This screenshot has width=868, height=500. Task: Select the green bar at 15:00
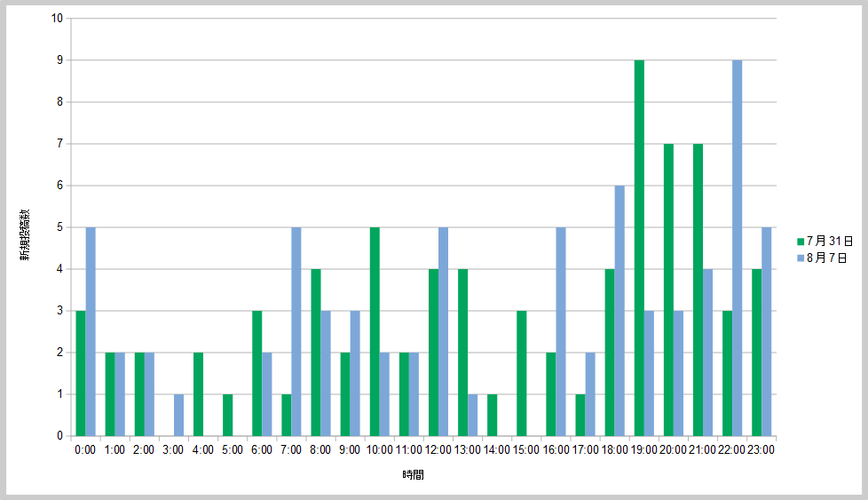522,373
